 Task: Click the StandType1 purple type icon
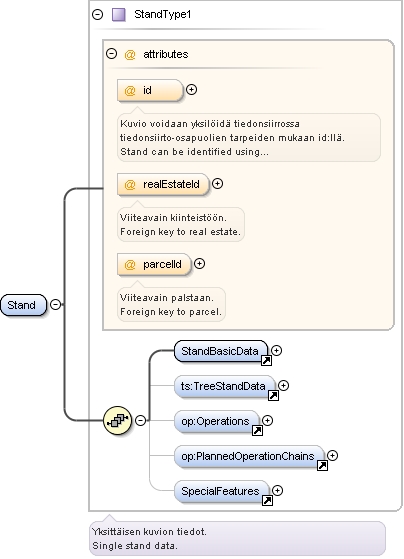[119, 15]
